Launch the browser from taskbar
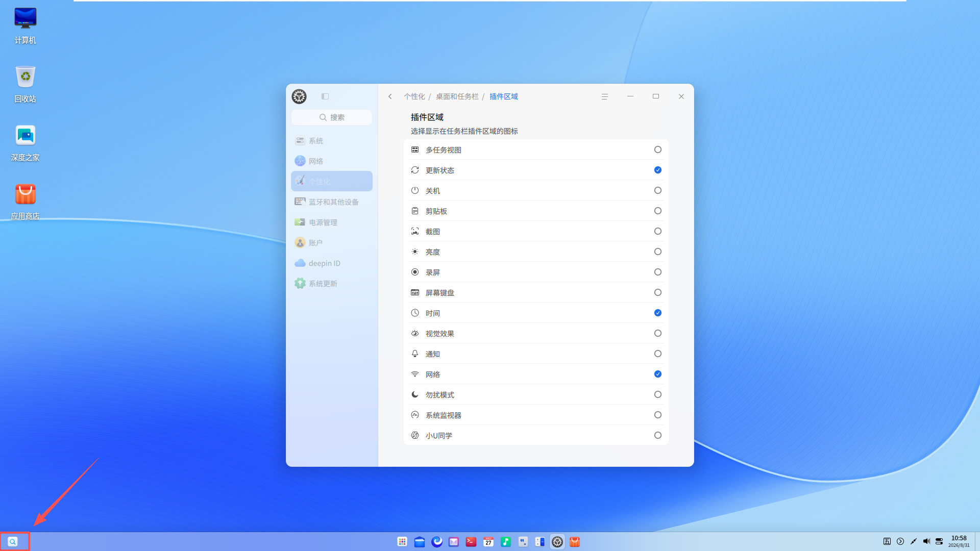This screenshot has height=551, width=980. coord(437,542)
